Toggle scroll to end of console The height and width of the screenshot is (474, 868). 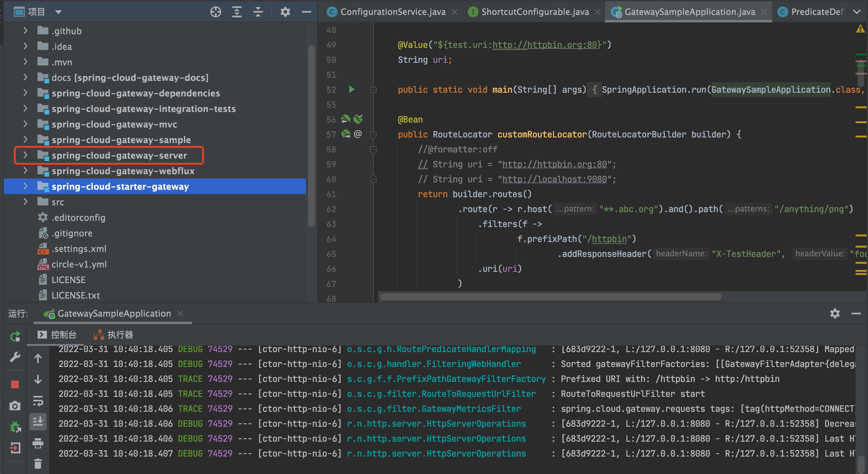[38, 422]
